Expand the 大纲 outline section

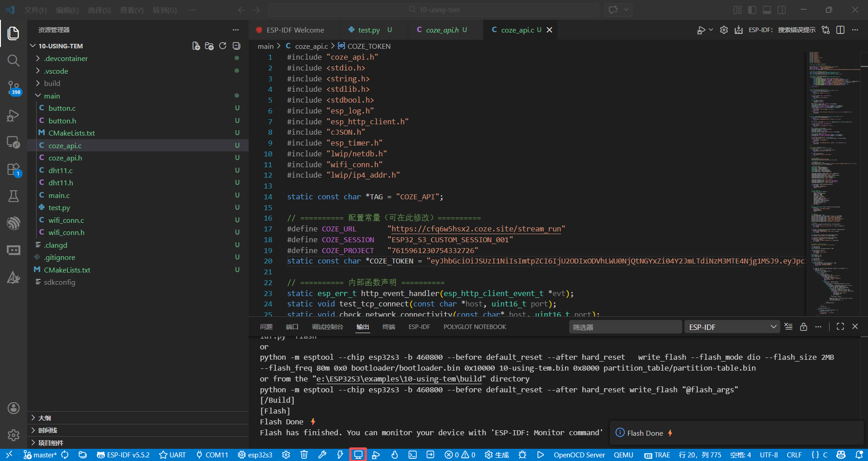tap(45, 418)
